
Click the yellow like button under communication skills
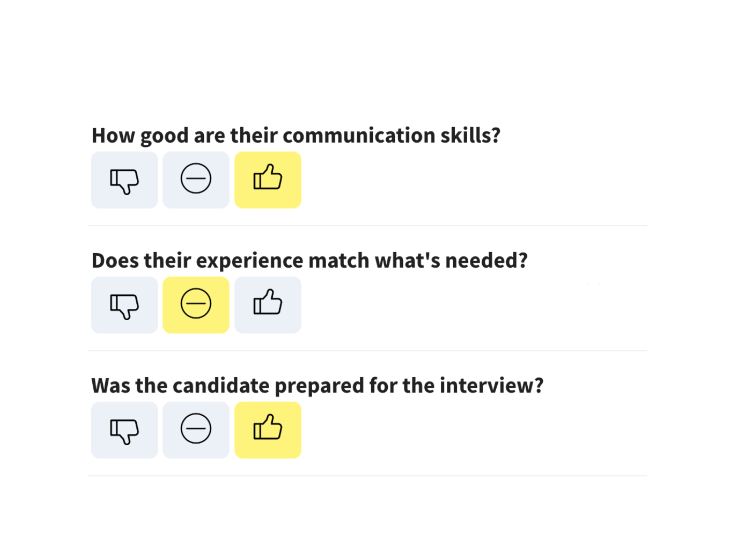[x=268, y=180]
